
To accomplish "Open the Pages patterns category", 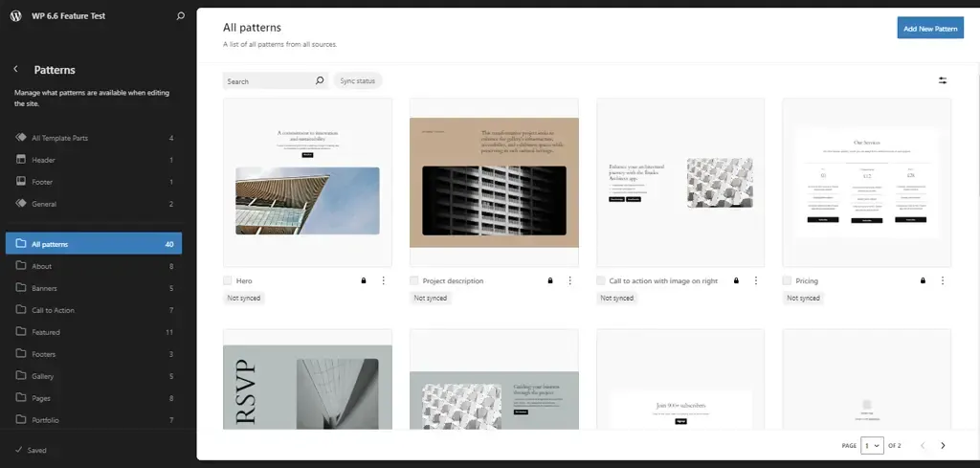I will [x=94, y=397].
